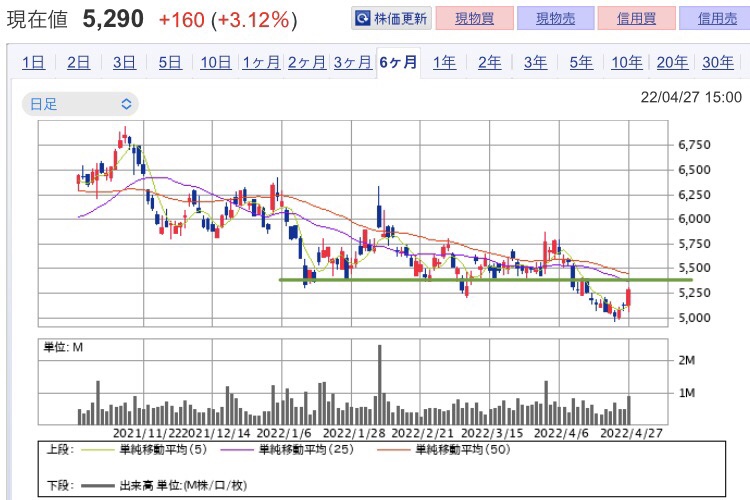Switch chart range to 5年
Image resolution: width=750 pixels, height=500 pixels.
(581, 62)
